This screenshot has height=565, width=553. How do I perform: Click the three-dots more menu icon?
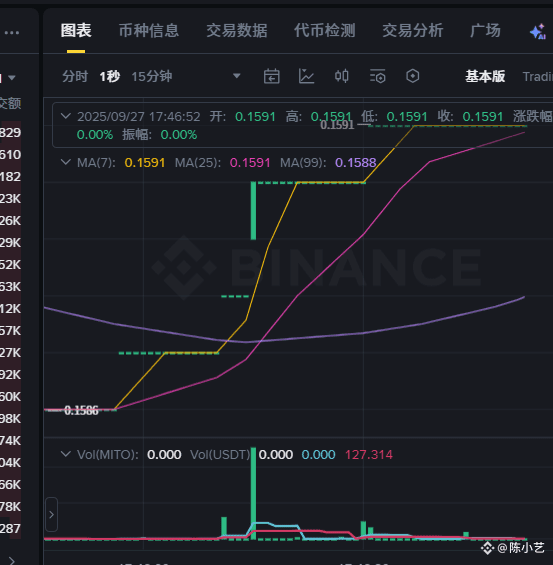[12, 32]
